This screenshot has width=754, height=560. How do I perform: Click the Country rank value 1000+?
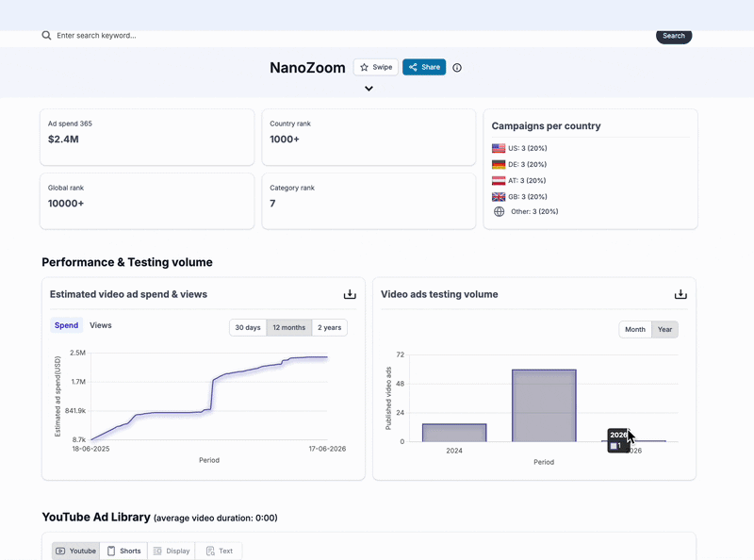tap(285, 140)
